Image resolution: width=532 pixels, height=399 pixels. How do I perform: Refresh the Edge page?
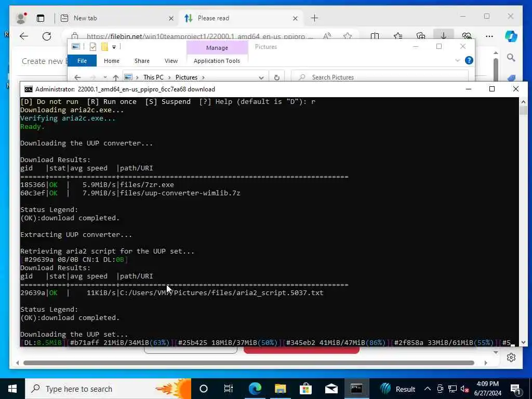[x=46, y=36]
